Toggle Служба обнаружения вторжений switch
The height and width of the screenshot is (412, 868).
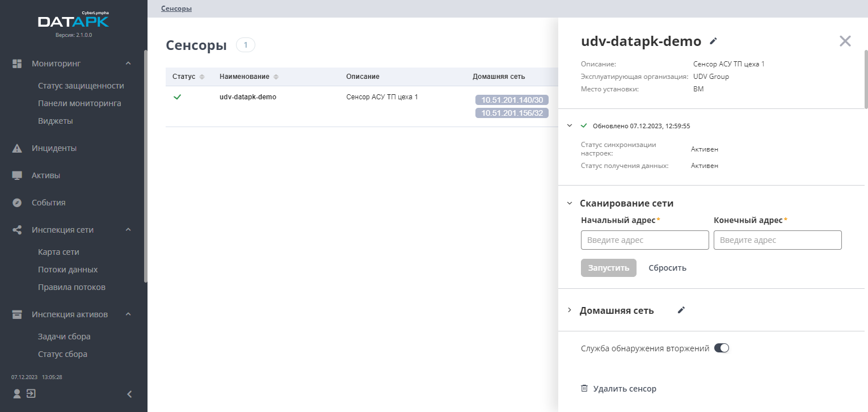[x=721, y=348]
